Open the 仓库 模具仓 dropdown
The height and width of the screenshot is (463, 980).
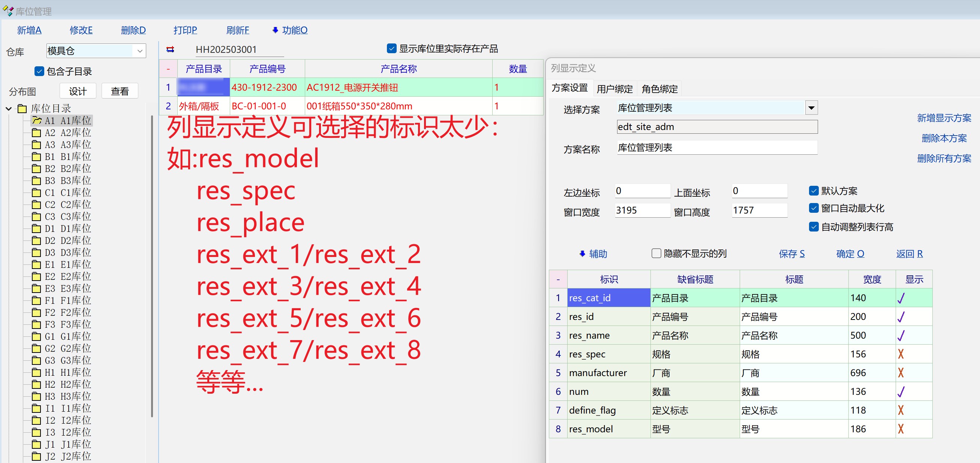pyautogui.click(x=139, y=51)
